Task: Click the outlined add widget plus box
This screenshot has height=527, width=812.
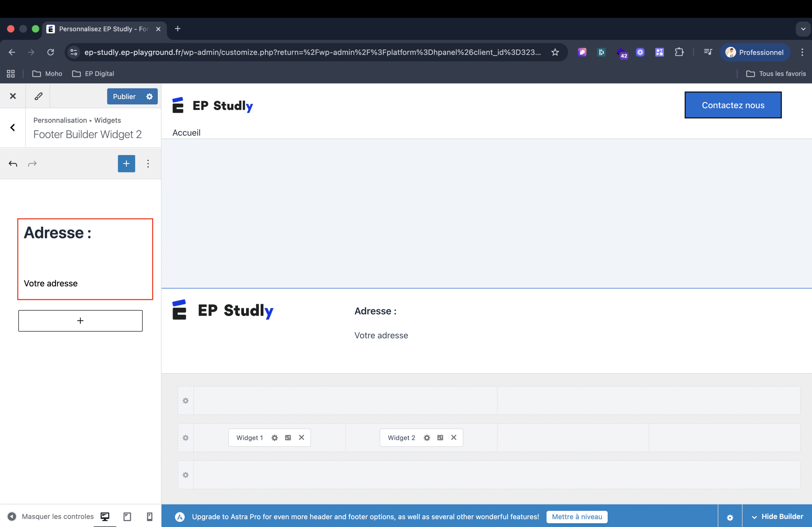Action: coord(80,321)
